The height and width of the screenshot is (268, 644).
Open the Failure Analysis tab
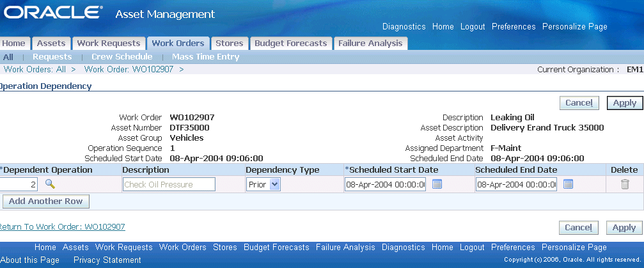click(370, 43)
